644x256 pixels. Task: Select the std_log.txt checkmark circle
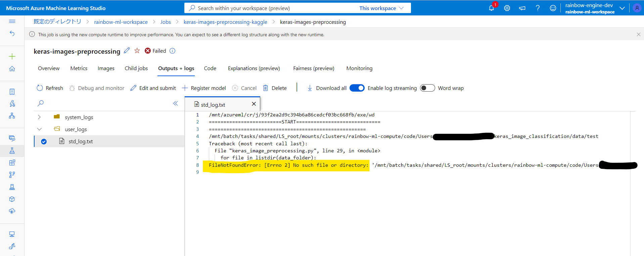click(x=44, y=142)
